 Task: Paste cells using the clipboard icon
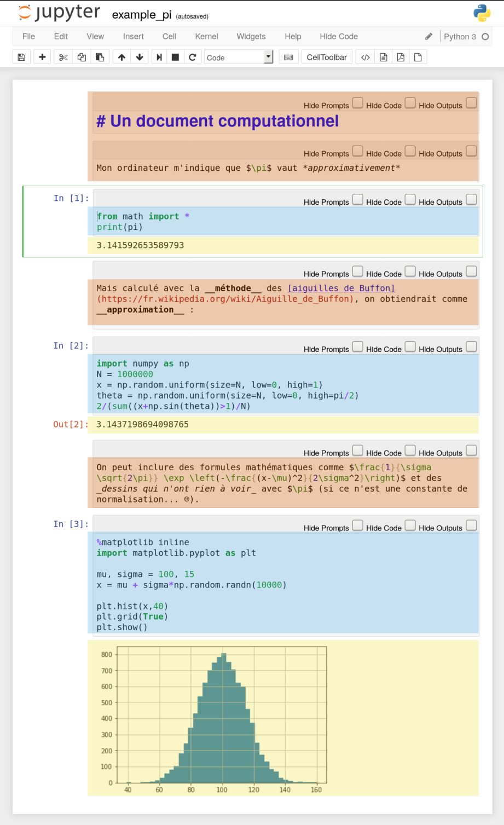[100, 57]
